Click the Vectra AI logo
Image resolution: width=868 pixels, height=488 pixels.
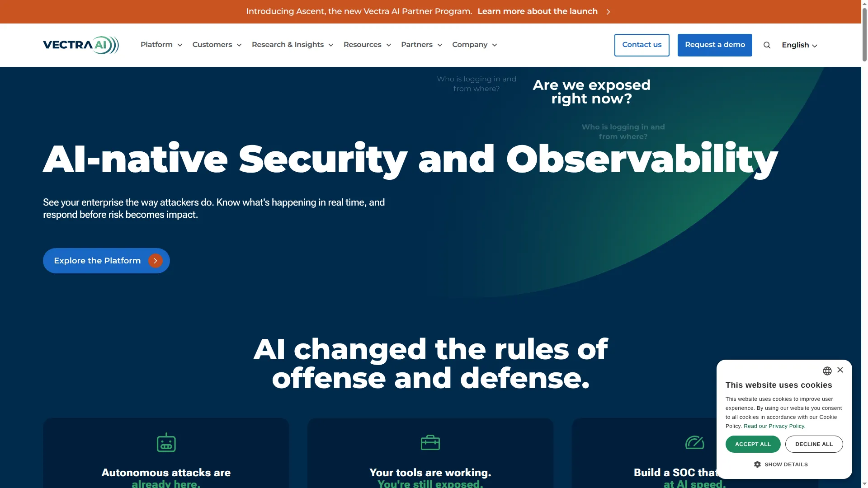pos(81,45)
